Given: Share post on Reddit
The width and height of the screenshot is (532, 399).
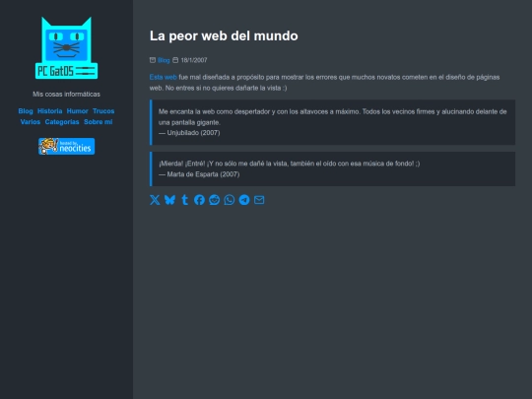Looking at the screenshot, I should pyautogui.click(x=215, y=200).
